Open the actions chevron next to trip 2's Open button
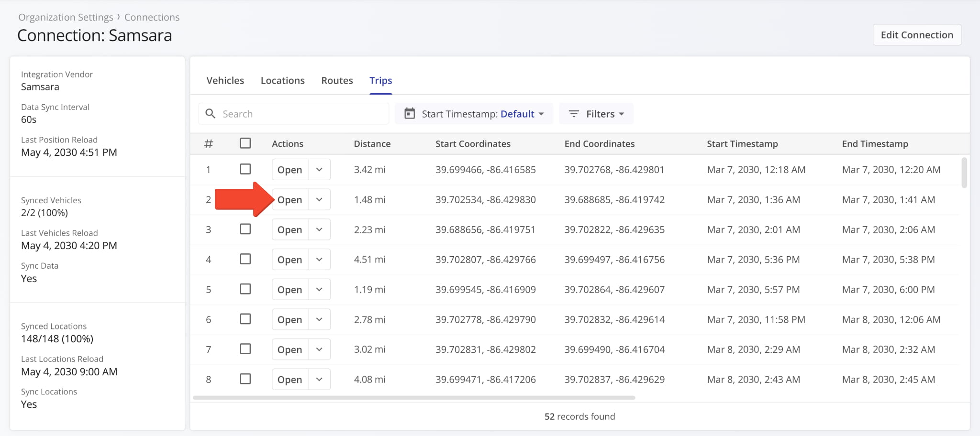The width and height of the screenshot is (980, 436). [x=319, y=199]
